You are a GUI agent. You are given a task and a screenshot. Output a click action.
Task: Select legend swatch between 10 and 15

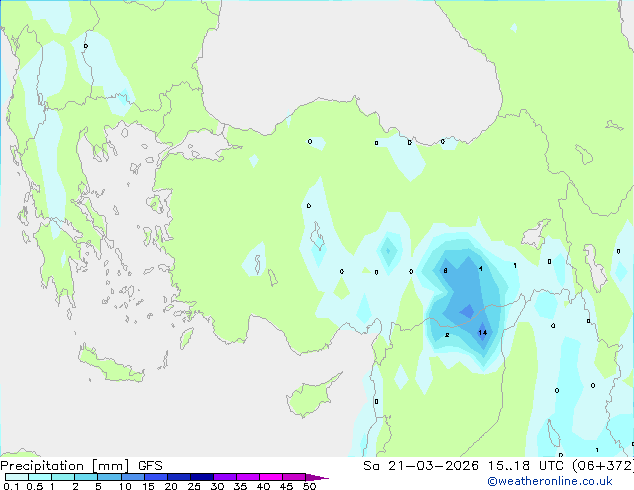[132, 477]
